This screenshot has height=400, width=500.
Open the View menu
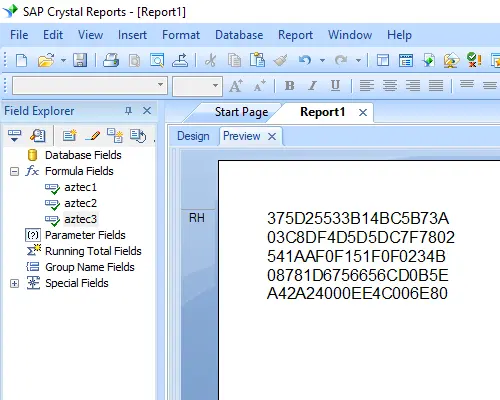tap(90, 35)
